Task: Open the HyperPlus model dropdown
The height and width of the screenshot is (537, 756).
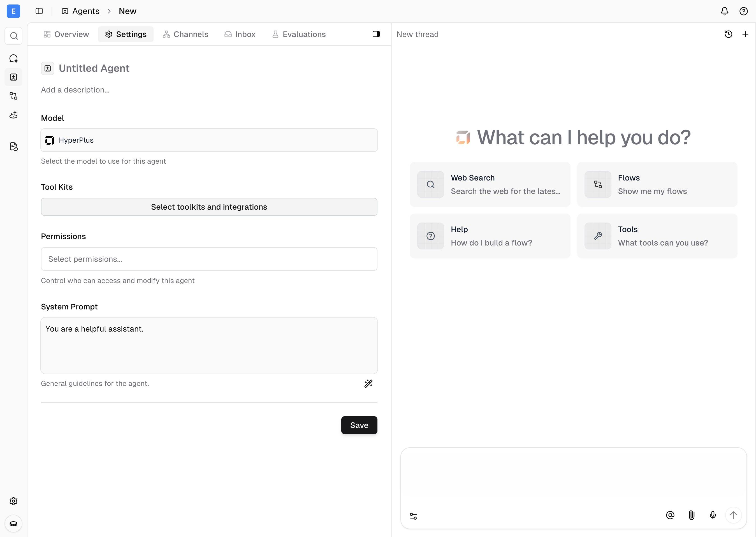Action: [209, 140]
